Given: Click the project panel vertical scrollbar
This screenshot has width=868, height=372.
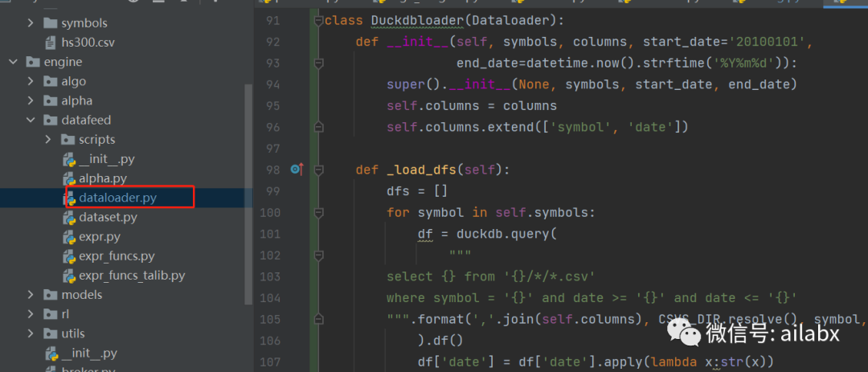Looking at the screenshot, I should (248, 194).
